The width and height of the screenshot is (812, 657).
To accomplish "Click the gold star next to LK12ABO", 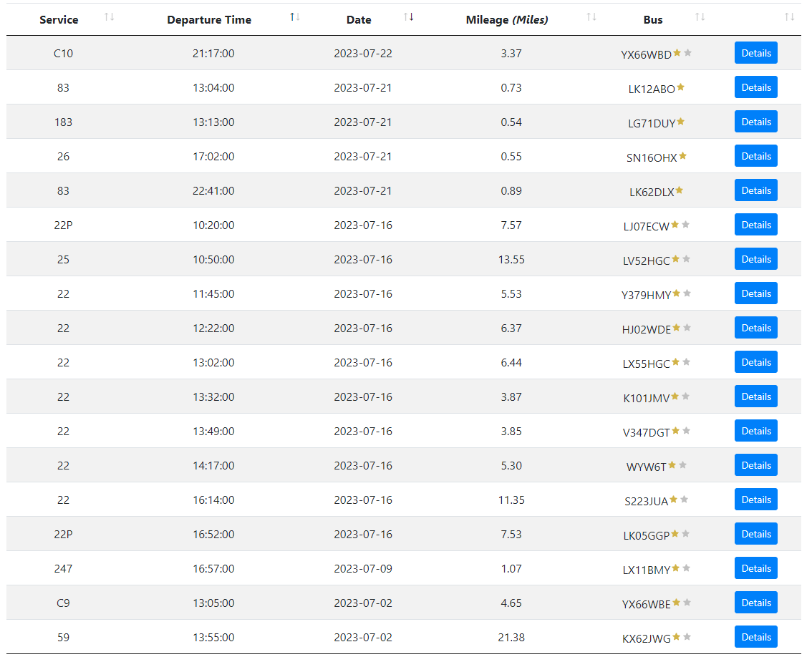I will tap(681, 87).
